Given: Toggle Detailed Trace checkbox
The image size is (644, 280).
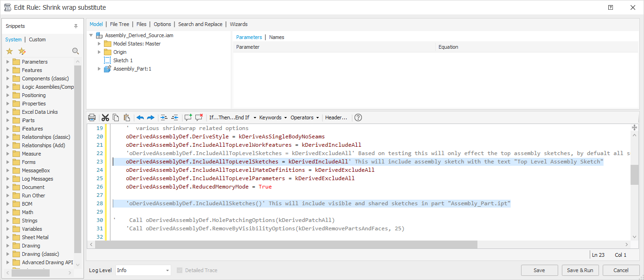Looking at the screenshot, I should tap(180, 270).
